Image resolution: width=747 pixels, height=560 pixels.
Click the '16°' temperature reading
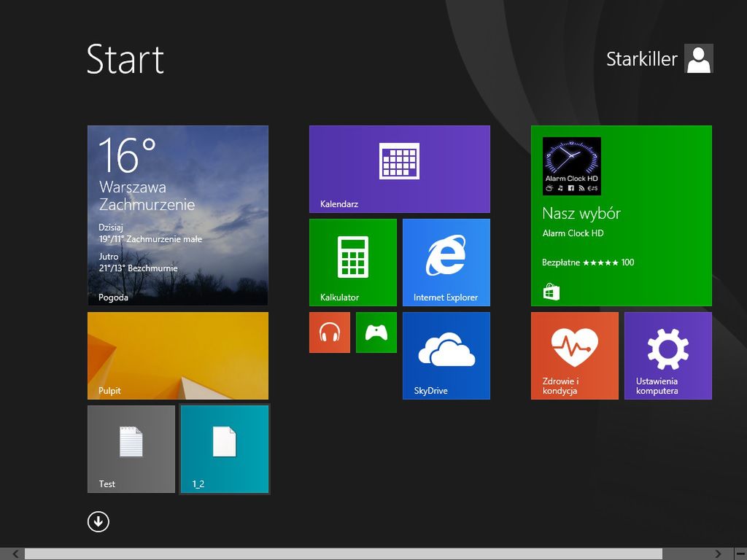click(127, 155)
